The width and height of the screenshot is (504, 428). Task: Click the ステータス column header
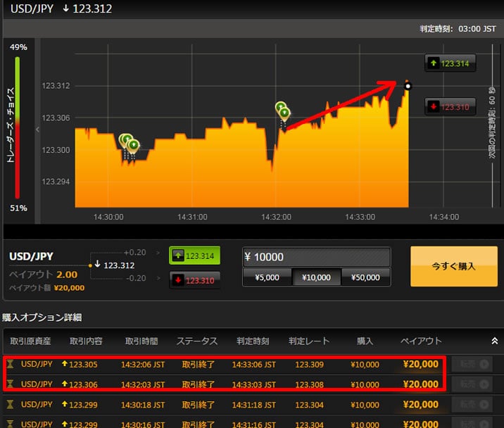tap(197, 341)
